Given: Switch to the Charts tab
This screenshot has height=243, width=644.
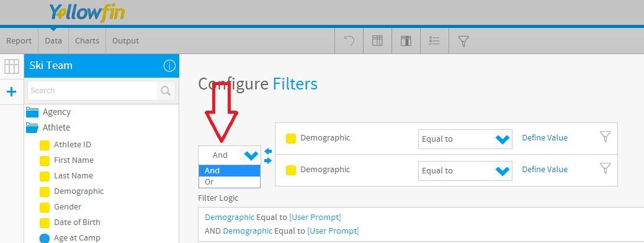Looking at the screenshot, I should tap(87, 40).
